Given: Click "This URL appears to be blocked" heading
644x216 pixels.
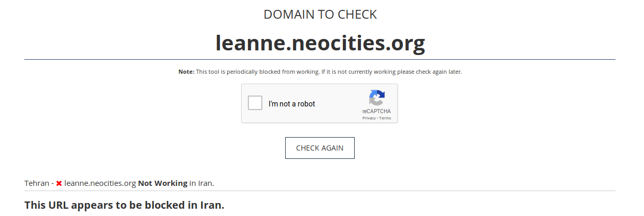Looking at the screenshot, I should [124, 205].
